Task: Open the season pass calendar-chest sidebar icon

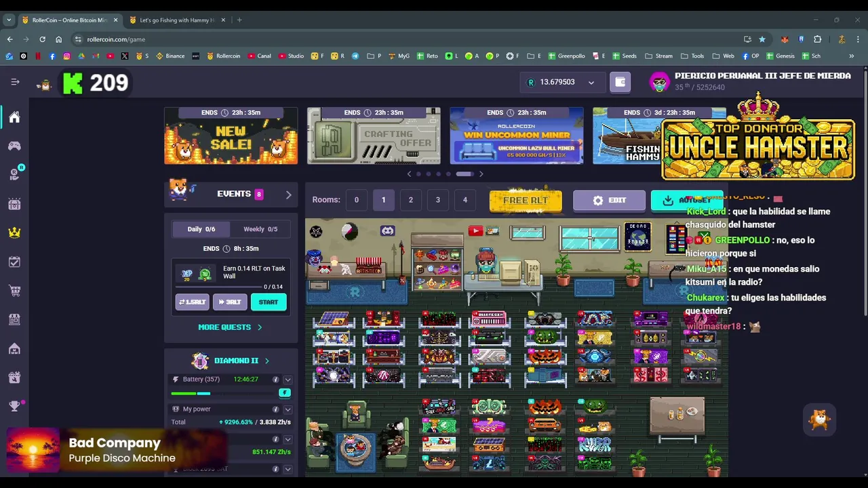Action: (x=14, y=203)
